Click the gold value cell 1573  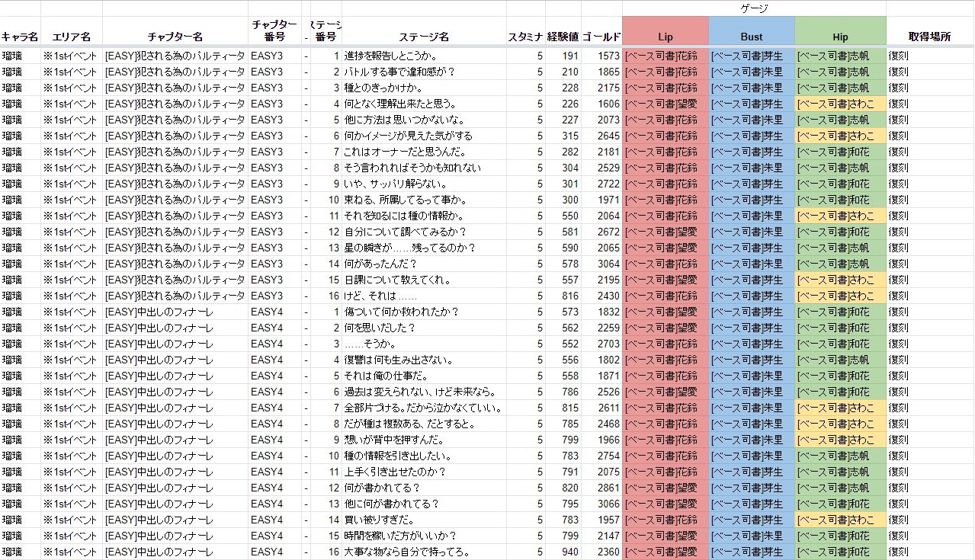pos(608,56)
